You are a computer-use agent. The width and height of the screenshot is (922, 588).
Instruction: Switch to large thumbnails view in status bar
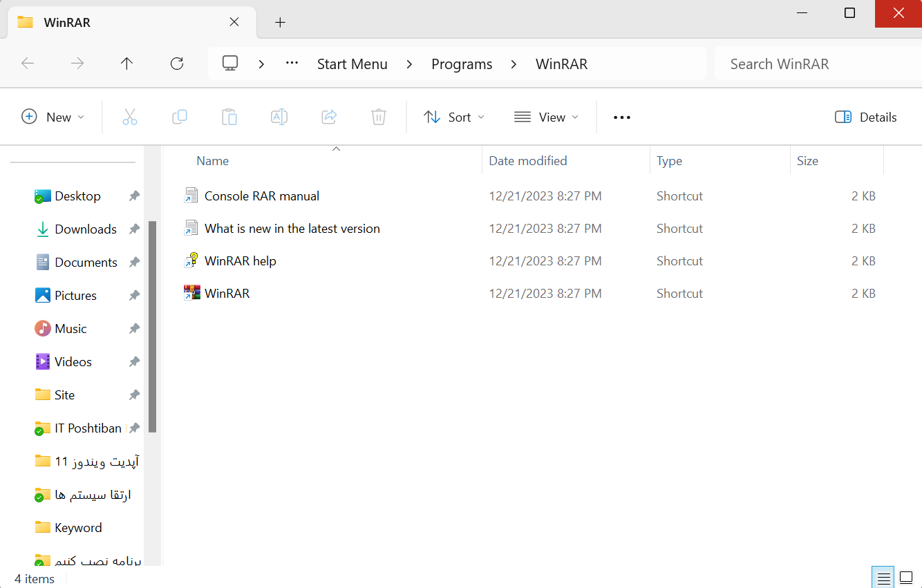pos(906,578)
